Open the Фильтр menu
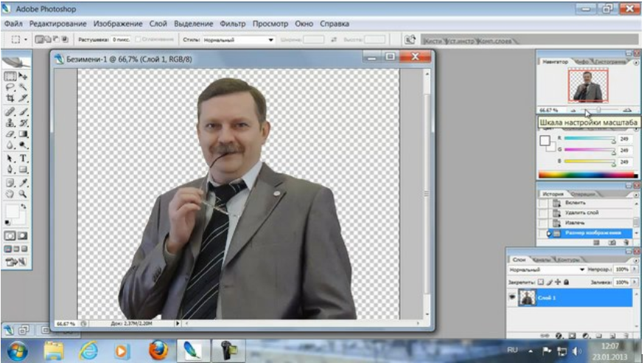This screenshot has width=644, height=363. pos(232,24)
